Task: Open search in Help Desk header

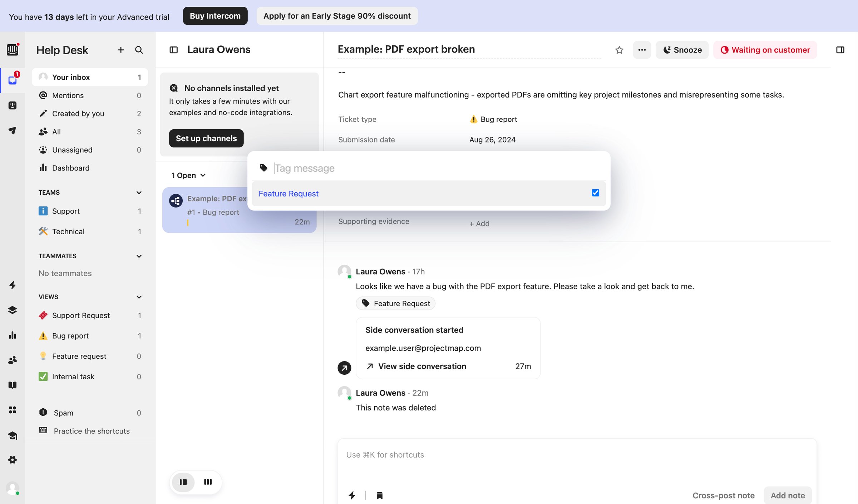Action: point(139,50)
